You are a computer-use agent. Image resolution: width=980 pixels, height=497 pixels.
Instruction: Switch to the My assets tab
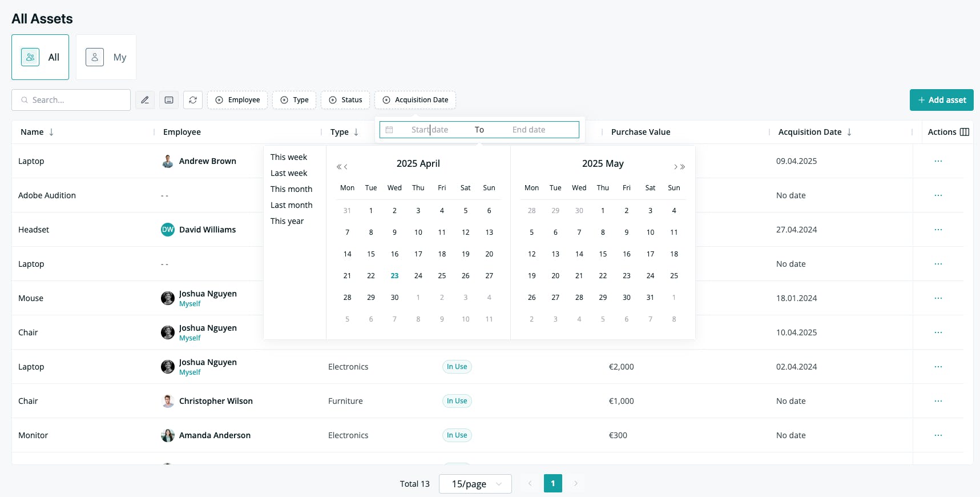coord(106,57)
